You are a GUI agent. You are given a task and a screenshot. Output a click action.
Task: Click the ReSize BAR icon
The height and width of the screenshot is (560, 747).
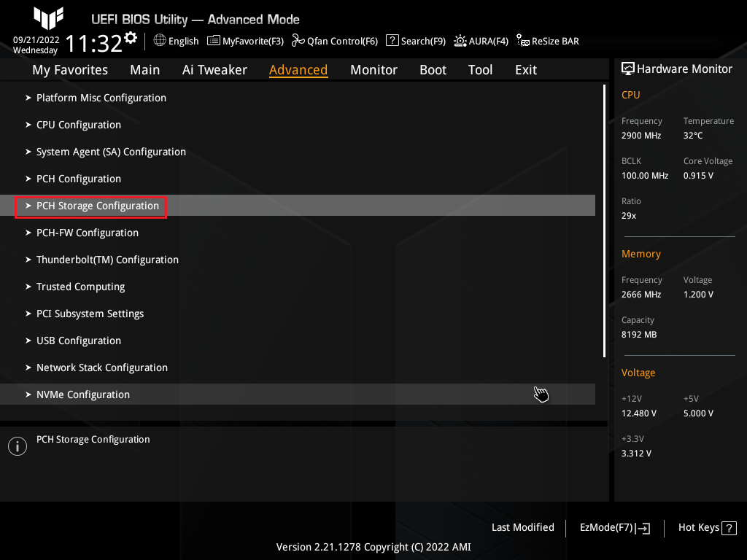[523, 41]
